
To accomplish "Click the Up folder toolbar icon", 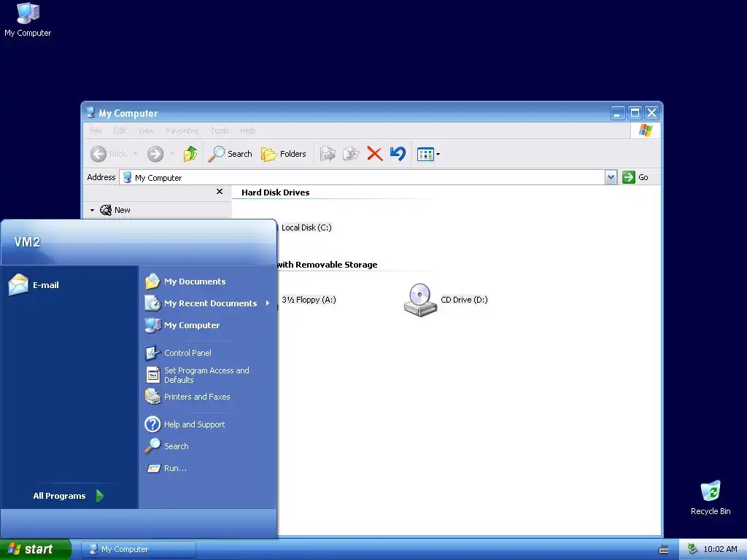I will click(x=190, y=154).
